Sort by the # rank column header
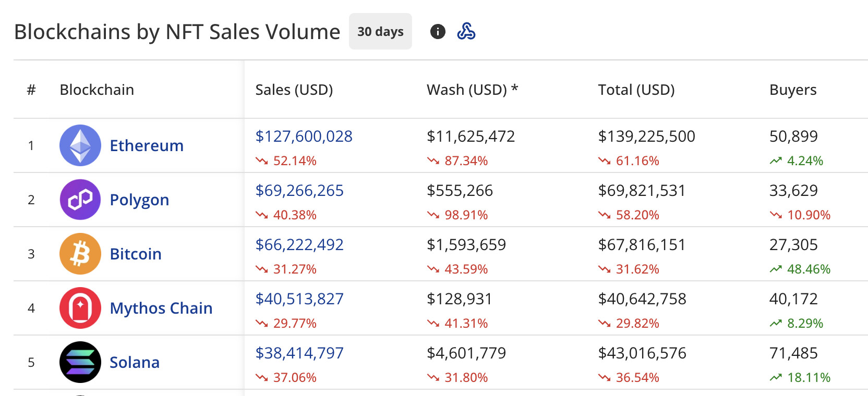The image size is (868, 396). (31, 90)
